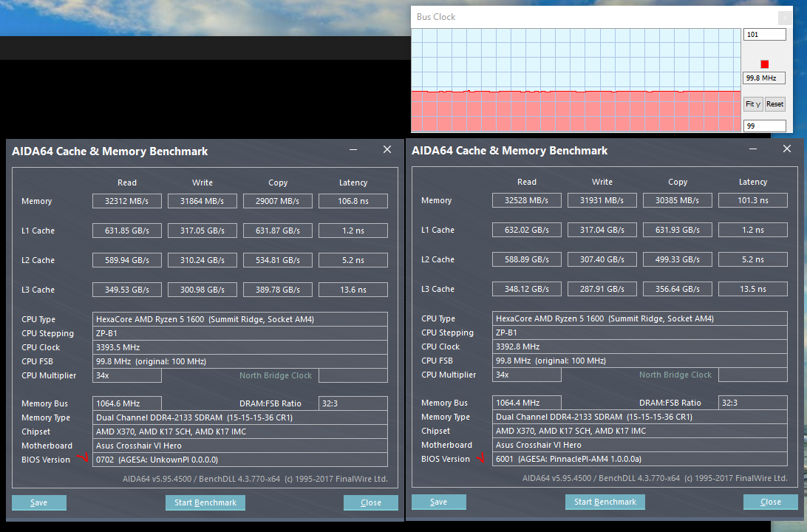Select left window Memory Copy 29007 MB/s
Screen dimensions: 807x532
pos(277,201)
